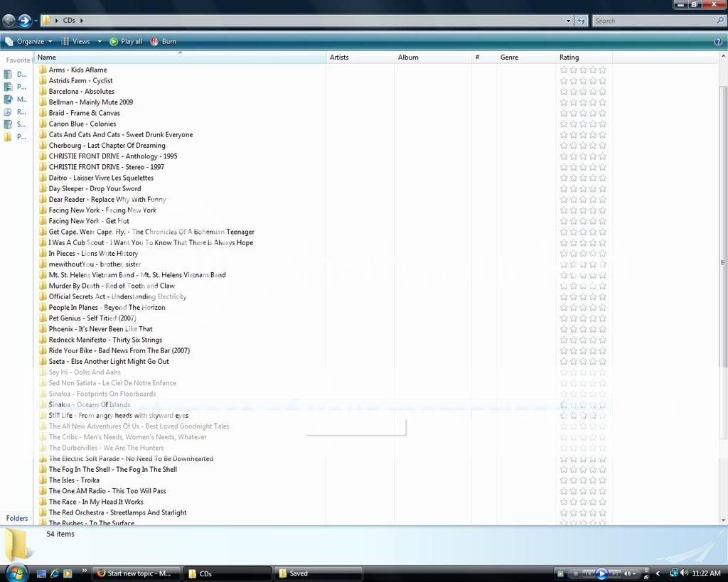This screenshot has width=728, height=582.
Task: Select 'Bellman - Mainly Mute 2009' folder name
Action: pos(90,102)
